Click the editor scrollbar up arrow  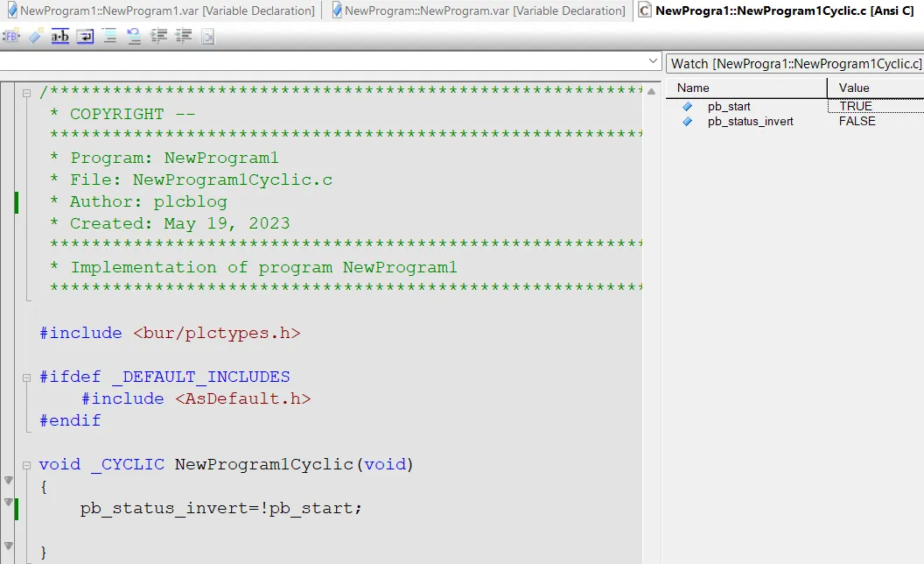pyautogui.click(x=651, y=91)
